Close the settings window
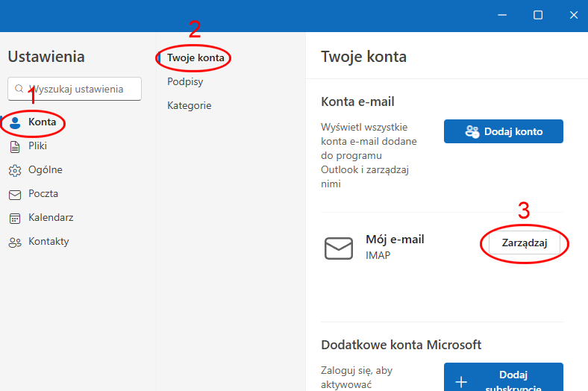This screenshot has height=391, width=588. pyautogui.click(x=573, y=15)
